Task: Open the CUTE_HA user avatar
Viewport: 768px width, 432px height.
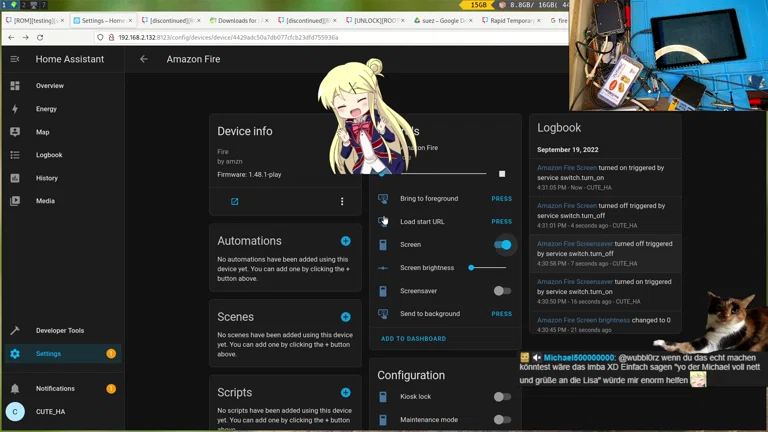Action: click(15, 411)
